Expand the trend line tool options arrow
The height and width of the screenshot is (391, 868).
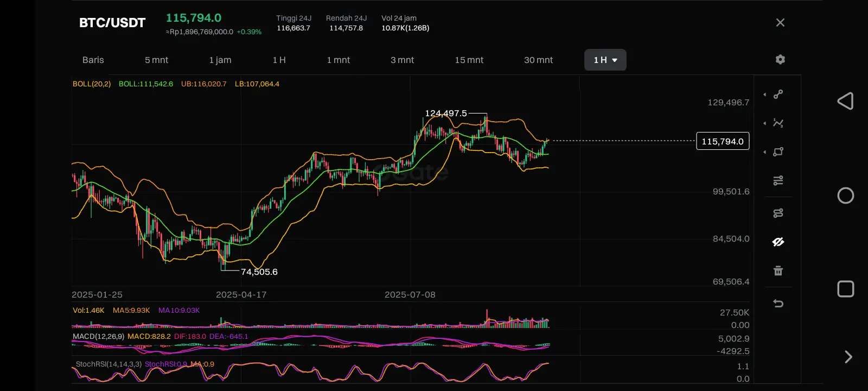point(765,94)
